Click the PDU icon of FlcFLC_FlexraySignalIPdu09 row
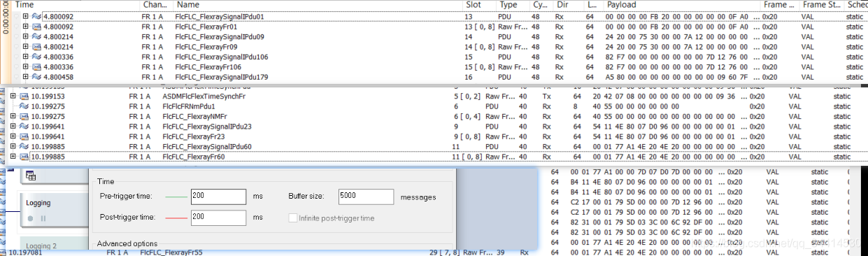The image size is (868, 256). (x=36, y=36)
